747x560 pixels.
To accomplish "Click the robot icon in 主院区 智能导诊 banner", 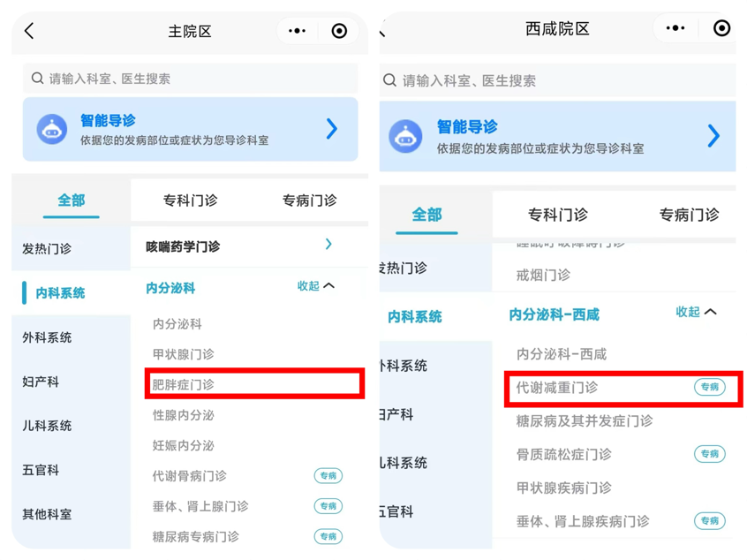I will pos(52,129).
